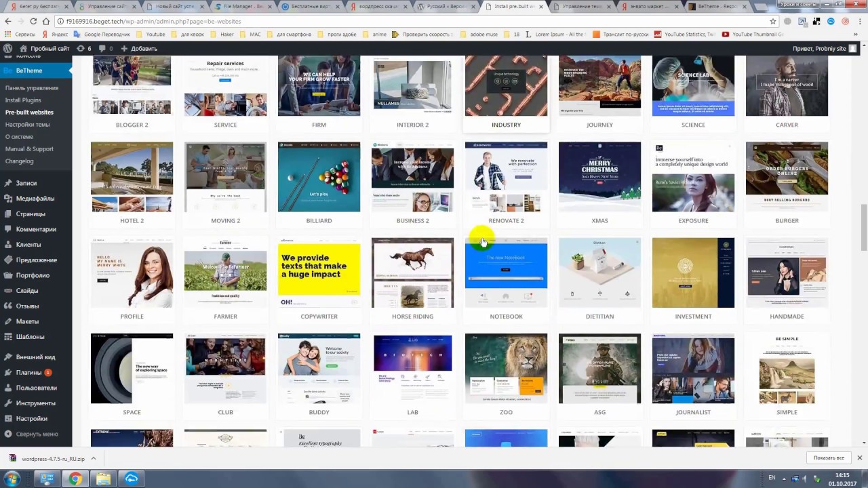The image size is (868, 488).
Task: Choose the XMAS pre-built website
Action: [x=599, y=177]
